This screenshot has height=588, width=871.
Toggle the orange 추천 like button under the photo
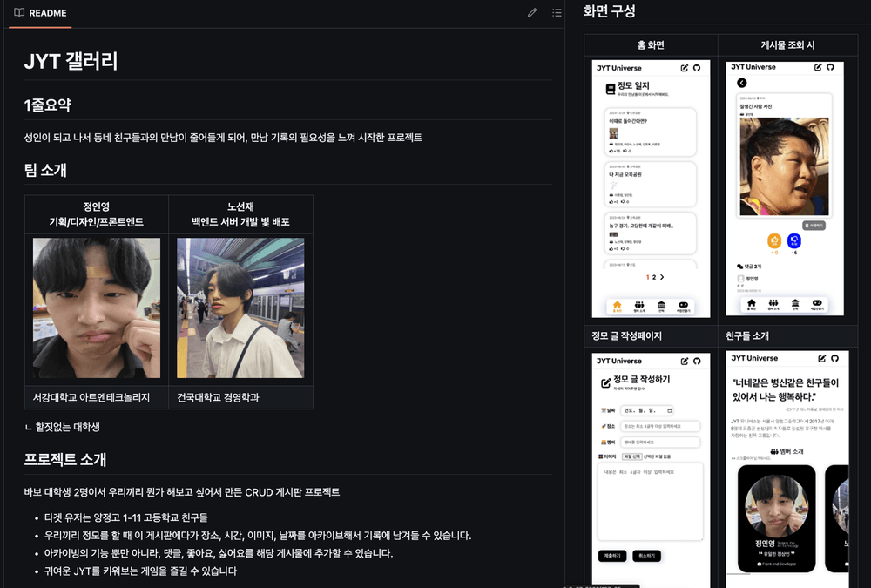[x=773, y=240]
